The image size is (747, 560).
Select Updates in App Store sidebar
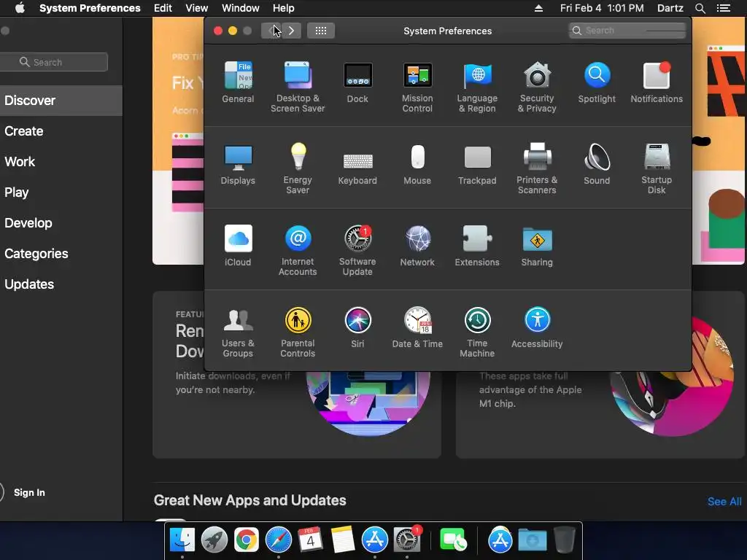tap(61, 284)
